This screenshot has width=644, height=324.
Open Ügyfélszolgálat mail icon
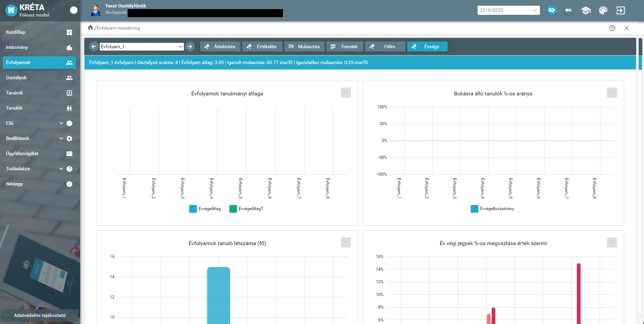point(69,154)
